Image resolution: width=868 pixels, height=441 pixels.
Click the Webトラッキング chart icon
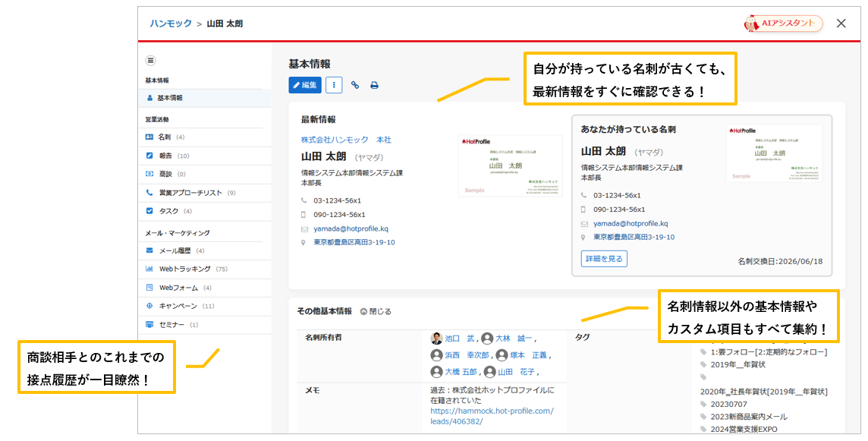tap(149, 269)
